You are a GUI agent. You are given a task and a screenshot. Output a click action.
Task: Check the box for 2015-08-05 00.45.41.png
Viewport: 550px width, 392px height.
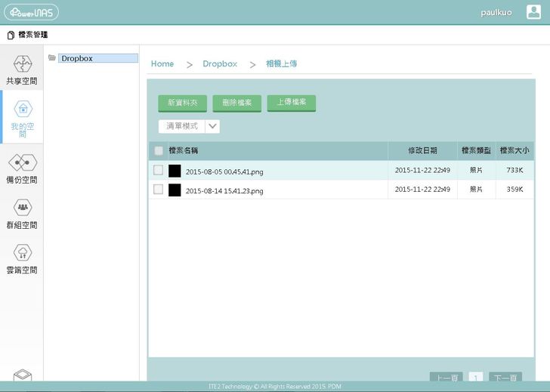[x=159, y=171]
